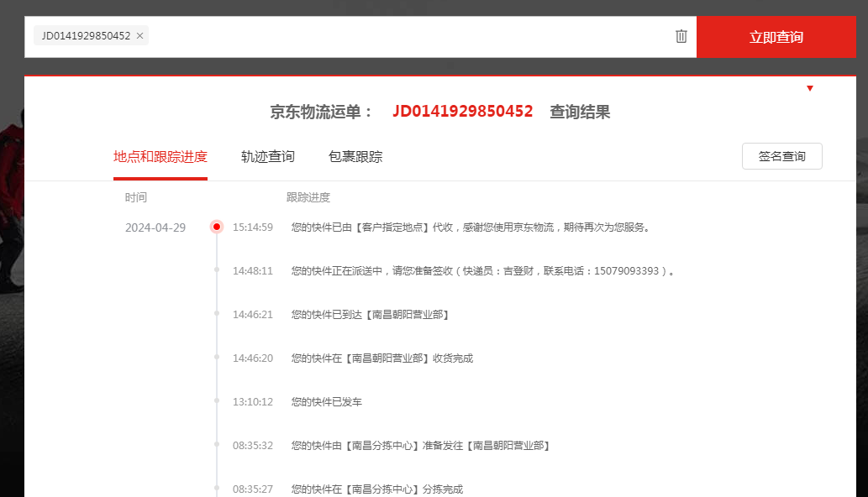The image size is (868, 497).
Task: Click the 08:35:32 准备发往 entry
Action: coord(420,446)
